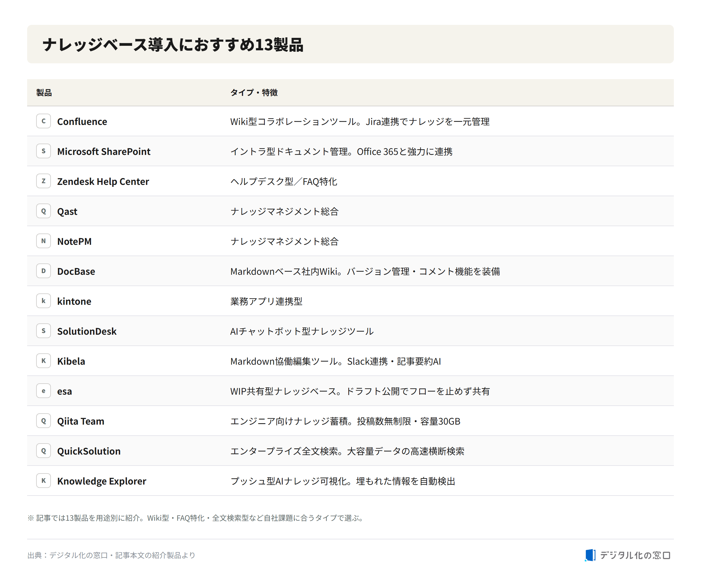Screen dimensions: 701x588
Task: Select the Zendesk Help Center product name
Action: 103,182
